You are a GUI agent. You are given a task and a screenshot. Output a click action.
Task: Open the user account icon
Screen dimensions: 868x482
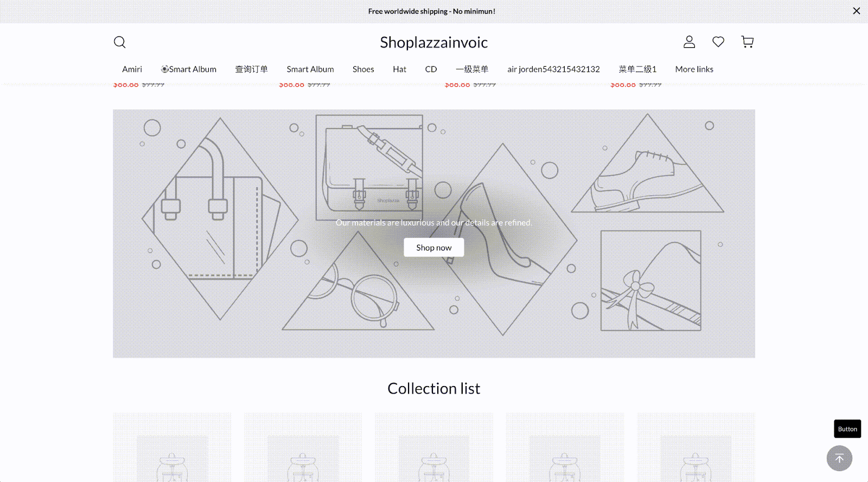[689, 42]
